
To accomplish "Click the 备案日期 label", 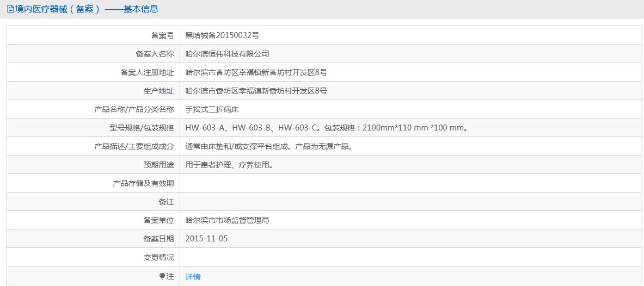I will [158, 239].
